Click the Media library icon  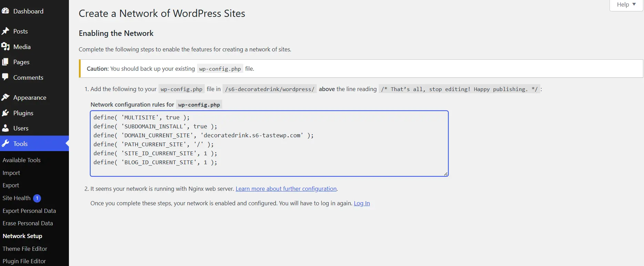pos(5,47)
